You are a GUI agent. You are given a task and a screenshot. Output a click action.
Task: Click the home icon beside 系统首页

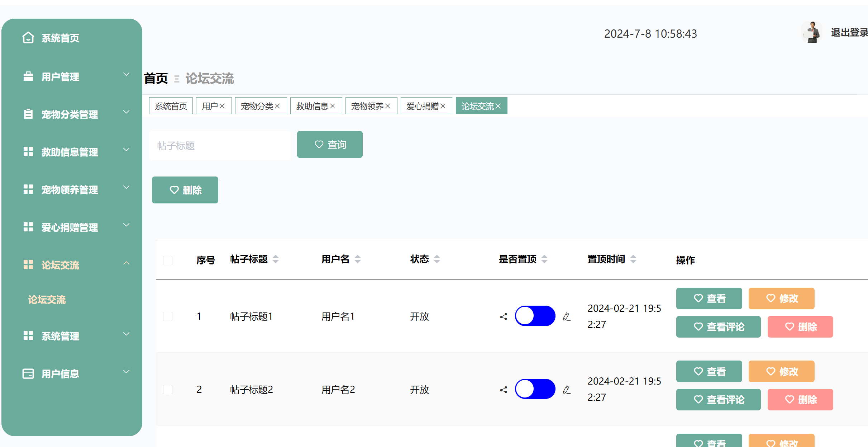click(28, 38)
